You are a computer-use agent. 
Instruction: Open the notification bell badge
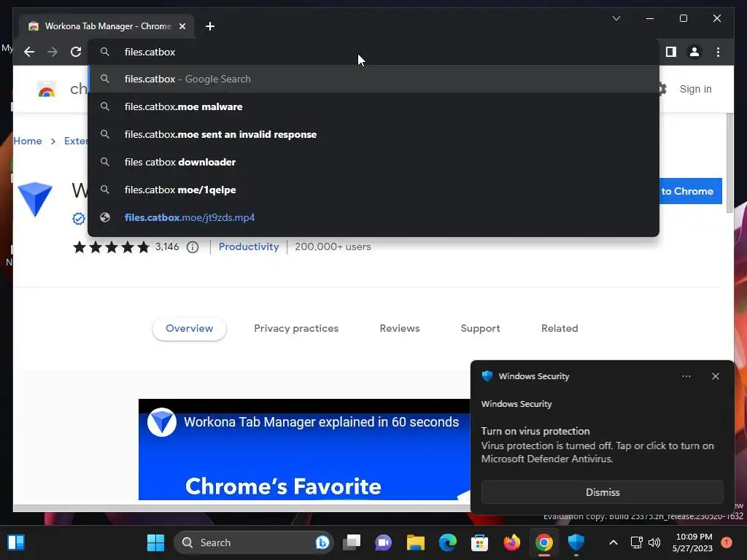pyautogui.click(x=727, y=542)
